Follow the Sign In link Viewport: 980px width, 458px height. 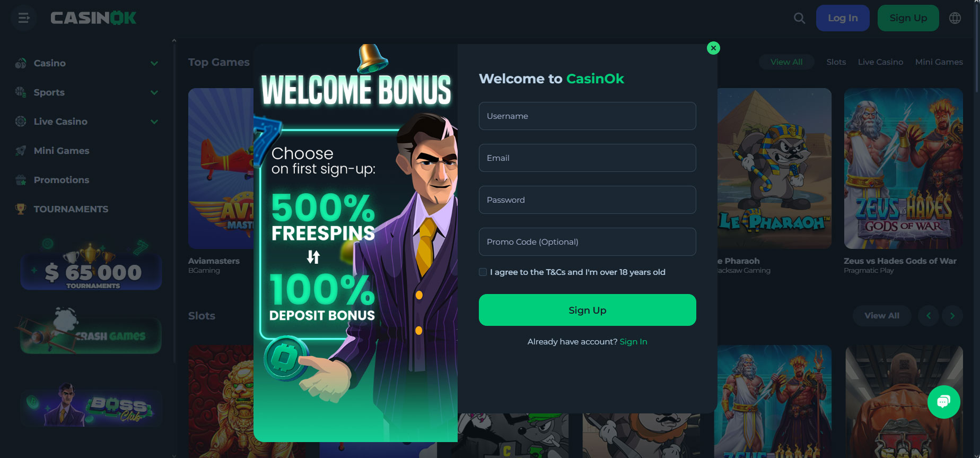click(x=633, y=342)
